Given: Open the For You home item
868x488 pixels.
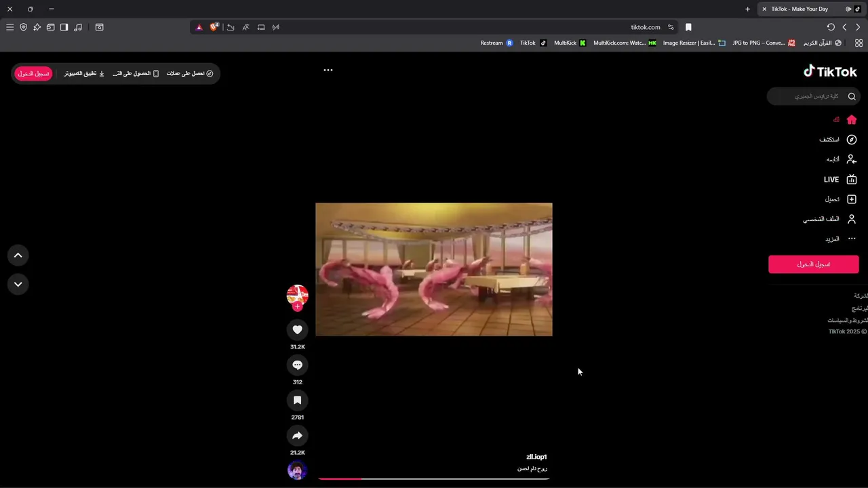Looking at the screenshot, I should (x=845, y=119).
